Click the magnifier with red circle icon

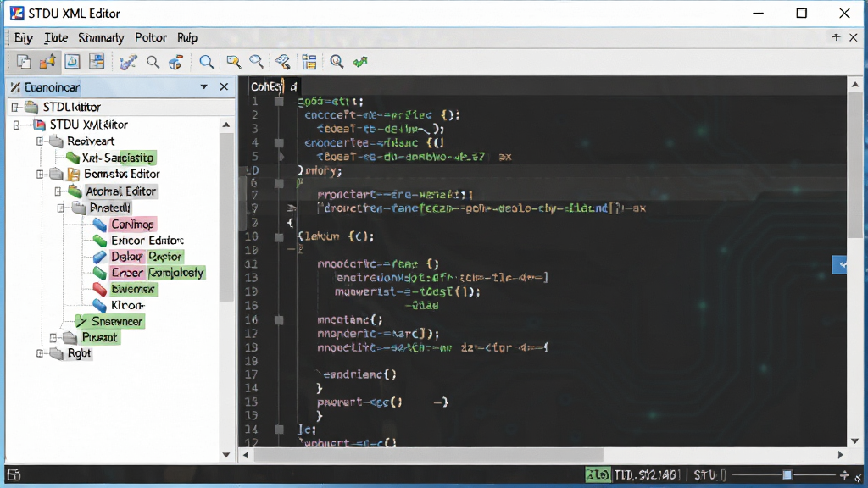[x=337, y=62]
